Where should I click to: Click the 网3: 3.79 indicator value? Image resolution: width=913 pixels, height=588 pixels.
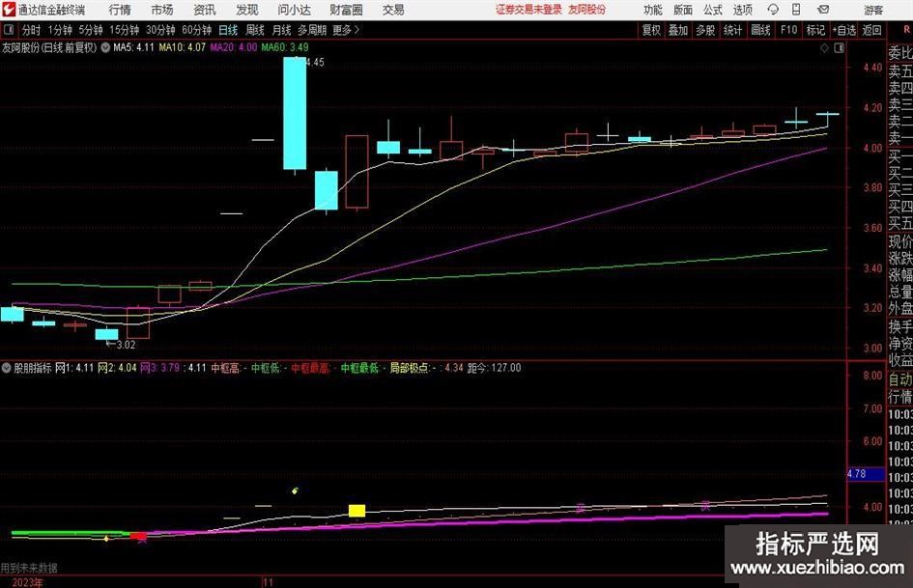coord(160,368)
